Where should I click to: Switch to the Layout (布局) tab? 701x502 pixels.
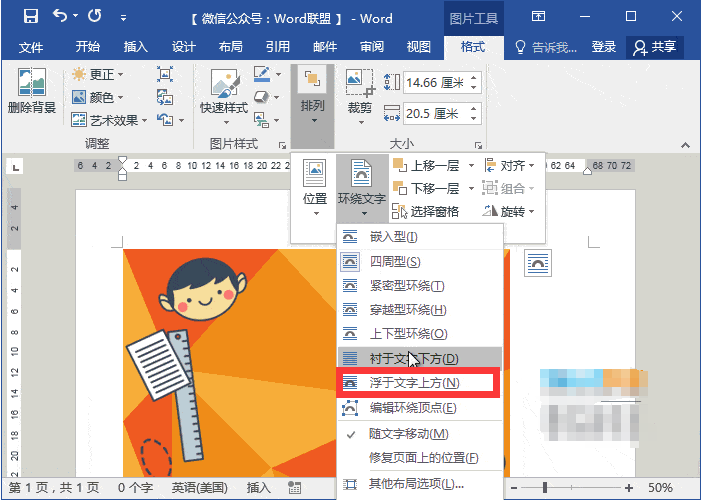[x=231, y=46]
